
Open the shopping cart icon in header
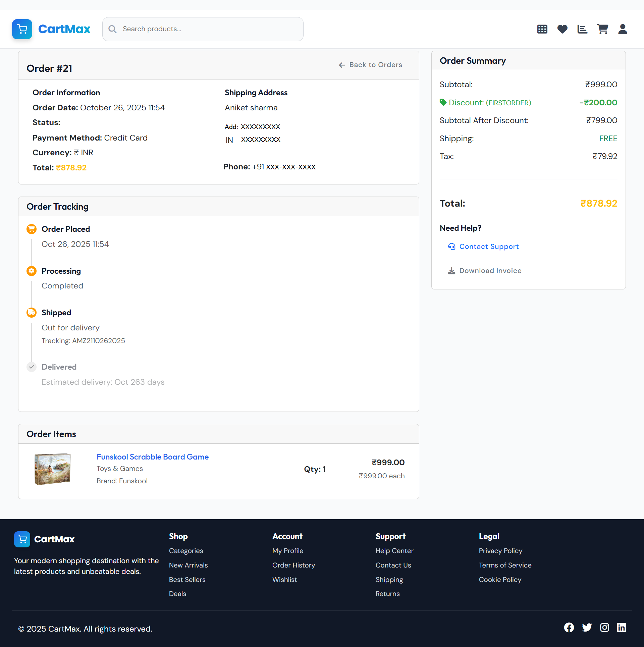click(603, 29)
